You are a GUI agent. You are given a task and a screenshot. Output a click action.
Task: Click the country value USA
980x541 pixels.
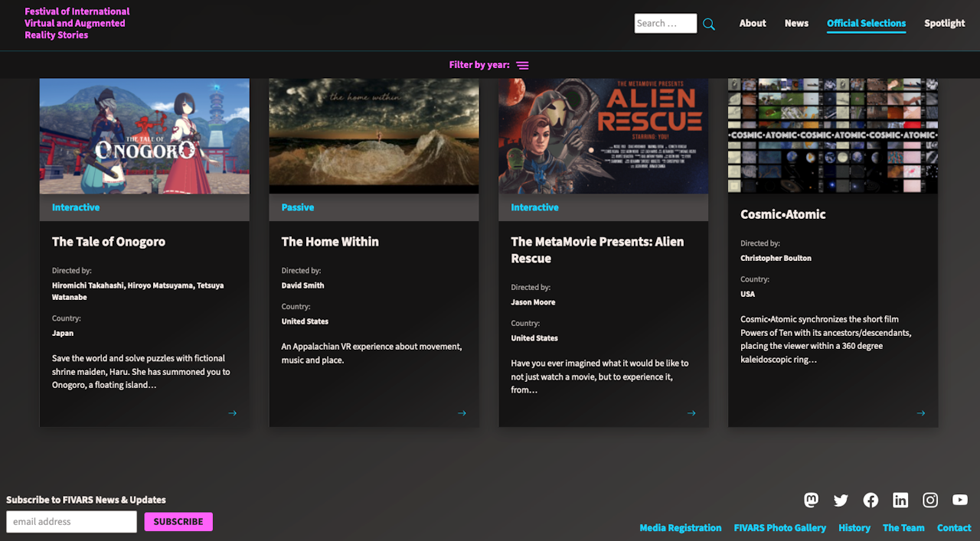coord(747,294)
